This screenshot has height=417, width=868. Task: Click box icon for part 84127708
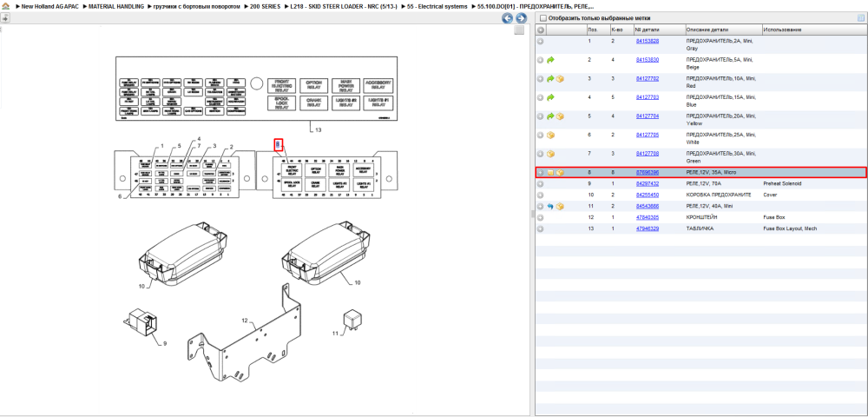point(550,154)
